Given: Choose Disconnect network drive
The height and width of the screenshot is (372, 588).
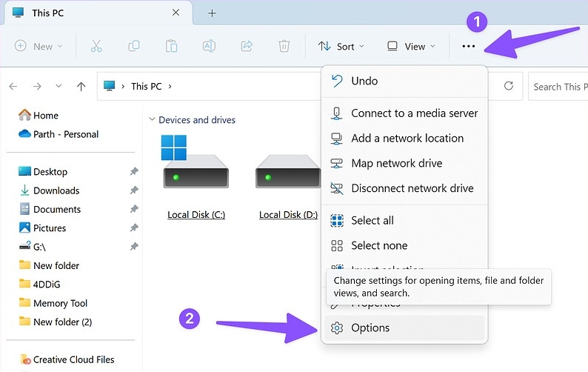Looking at the screenshot, I should click(x=404, y=188).
